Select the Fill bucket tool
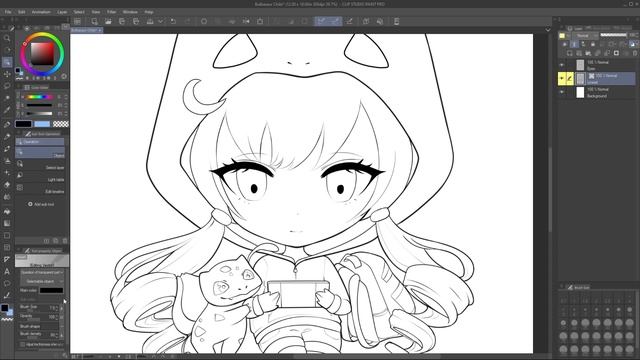The image size is (640, 360). 7,211
